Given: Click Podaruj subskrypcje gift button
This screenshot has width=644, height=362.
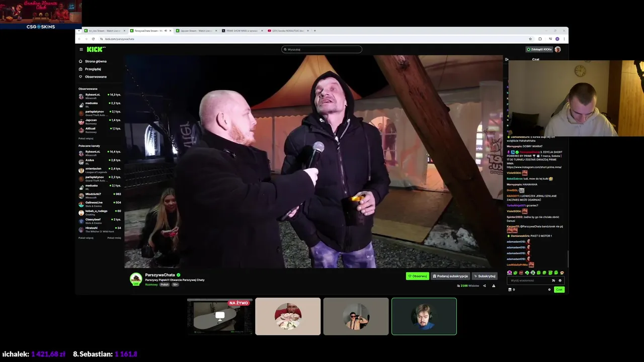Looking at the screenshot, I should coord(450,276).
